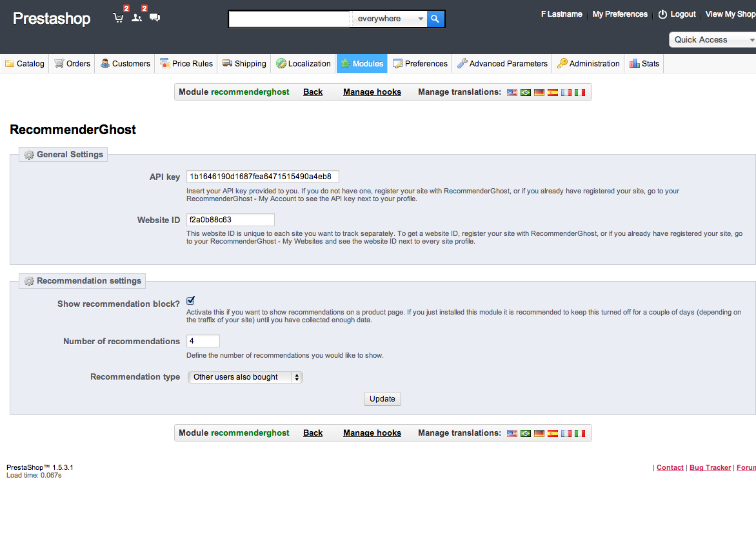The width and height of the screenshot is (756, 544).
Task: Open the Stats menu tab
Action: 644,64
